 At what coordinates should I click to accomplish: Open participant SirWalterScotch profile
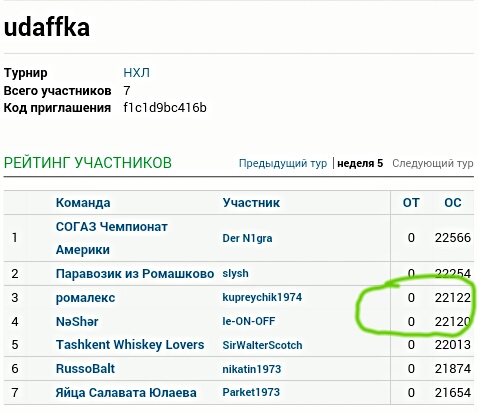[262, 345]
